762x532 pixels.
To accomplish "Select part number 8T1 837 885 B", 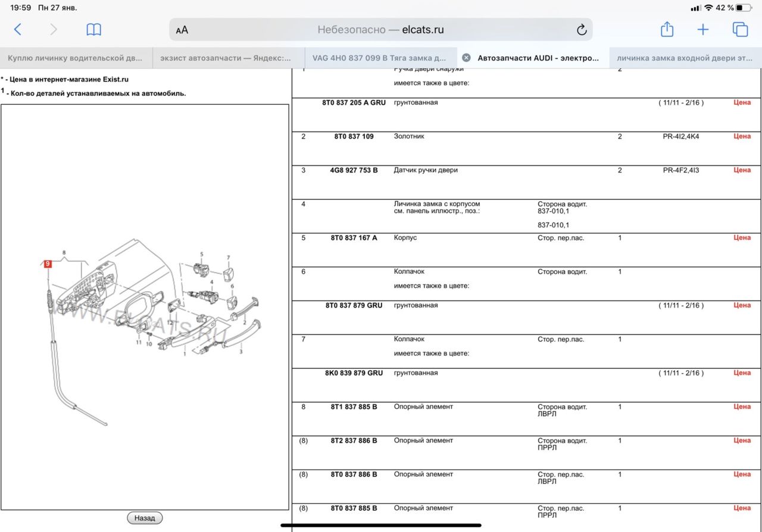I will pos(354,406).
